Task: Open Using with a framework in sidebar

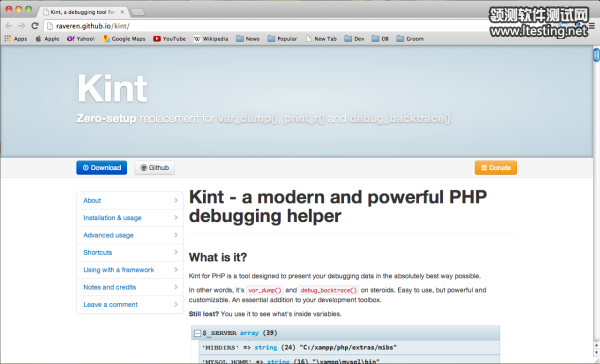Action: (x=130, y=270)
